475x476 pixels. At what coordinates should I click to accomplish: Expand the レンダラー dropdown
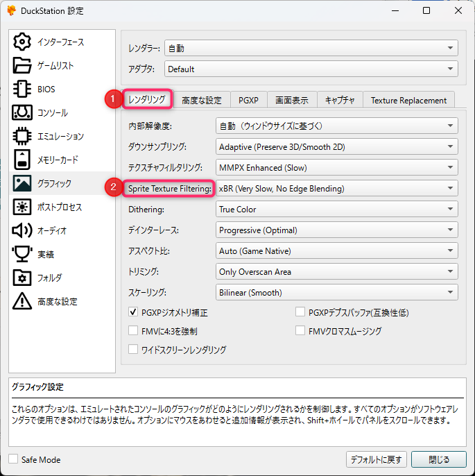tap(311, 49)
